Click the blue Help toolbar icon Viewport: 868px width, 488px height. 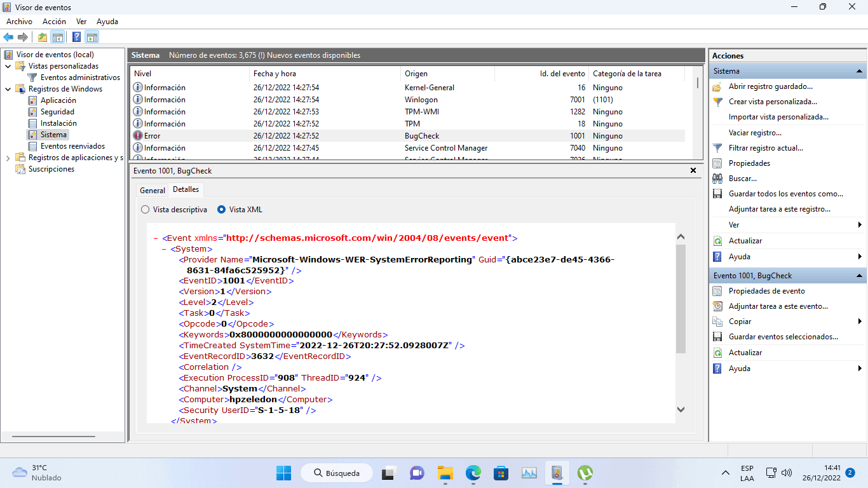coord(77,37)
